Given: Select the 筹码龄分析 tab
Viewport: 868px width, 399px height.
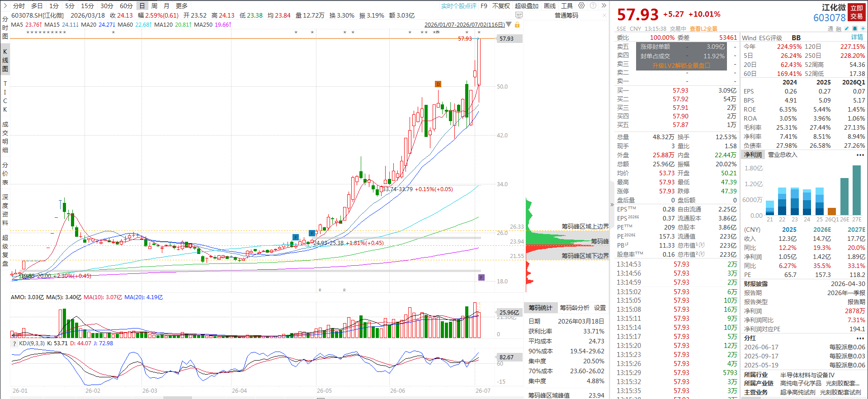Looking at the screenshot, I should click(x=575, y=308).
